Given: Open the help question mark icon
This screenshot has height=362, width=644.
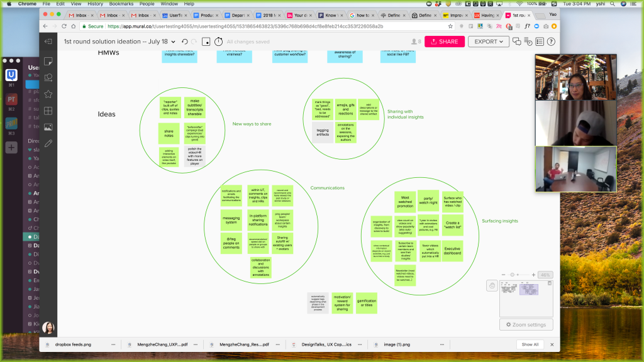Looking at the screenshot, I should pos(551,41).
